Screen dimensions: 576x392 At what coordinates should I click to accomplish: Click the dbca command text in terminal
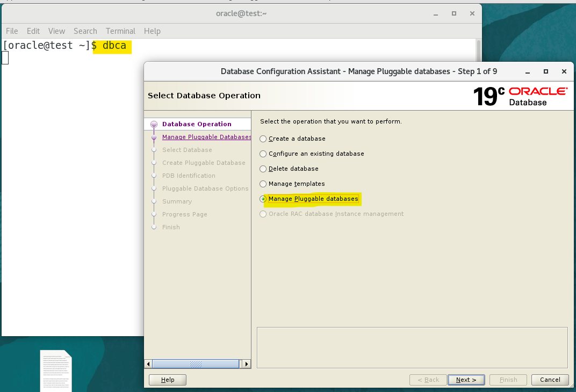114,46
